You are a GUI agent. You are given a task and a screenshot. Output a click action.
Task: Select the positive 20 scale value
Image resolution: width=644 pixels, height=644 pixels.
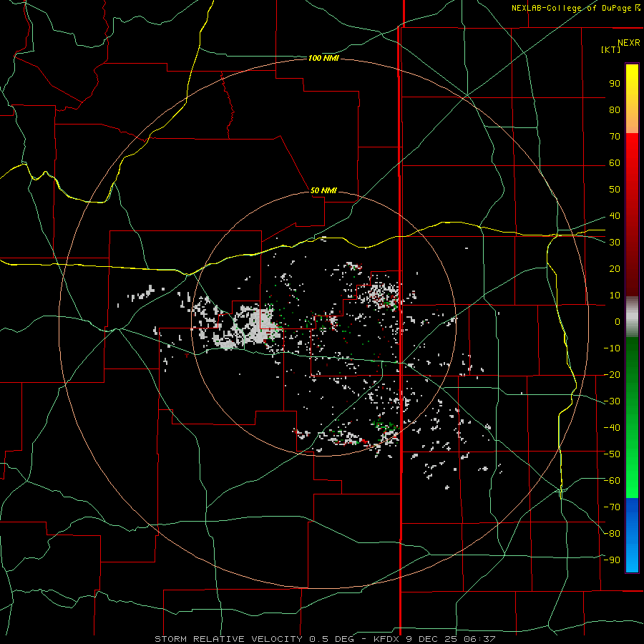(615, 268)
